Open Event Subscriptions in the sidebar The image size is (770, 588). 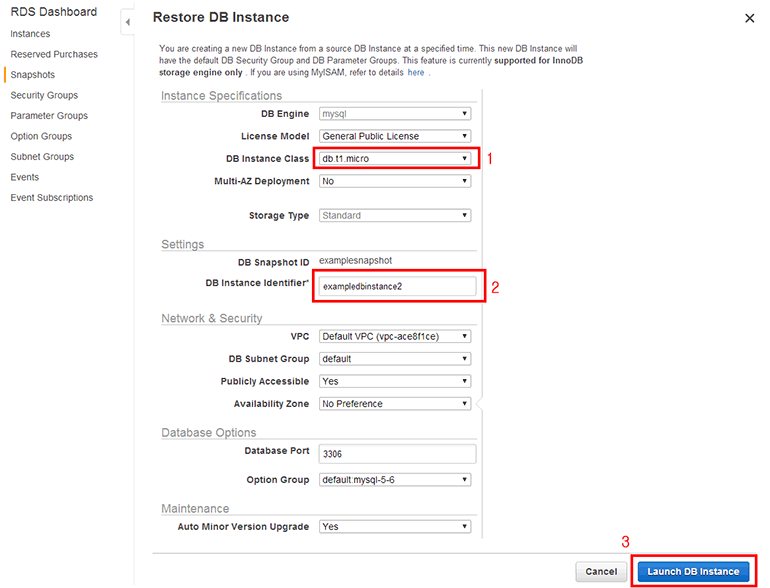(x=51, y=197)
